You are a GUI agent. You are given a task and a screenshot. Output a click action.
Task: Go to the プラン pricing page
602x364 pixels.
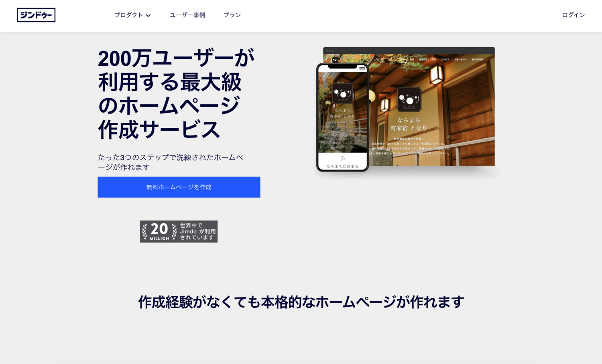coord(232,15)
